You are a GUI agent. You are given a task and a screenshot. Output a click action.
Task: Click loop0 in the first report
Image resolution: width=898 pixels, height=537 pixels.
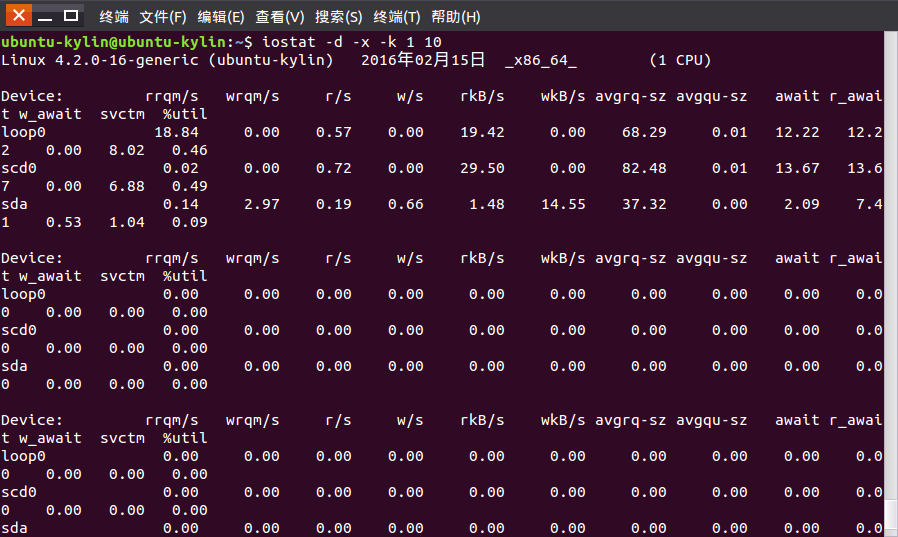(x=23, y=132)
